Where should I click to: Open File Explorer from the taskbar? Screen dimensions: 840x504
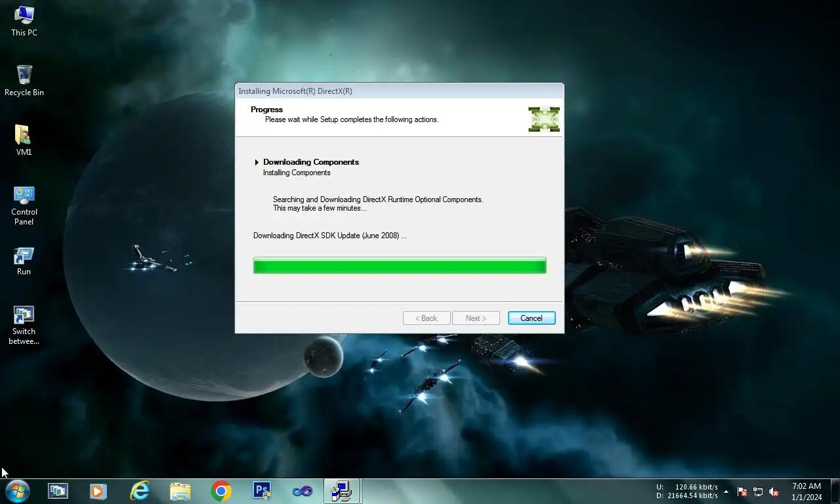pos(180,491)
